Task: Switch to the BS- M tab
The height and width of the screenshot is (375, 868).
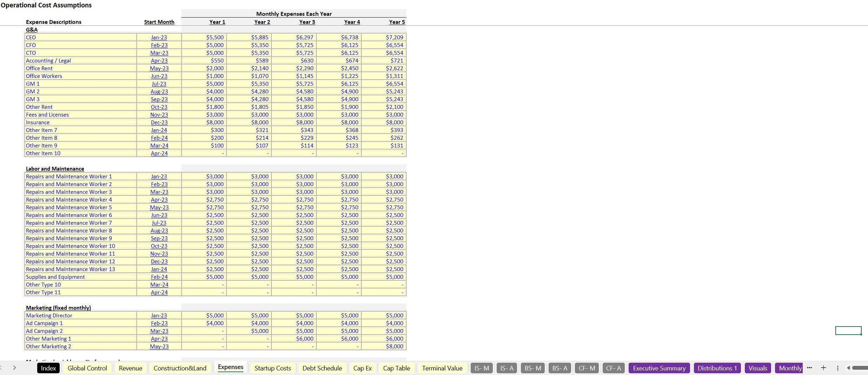Action: 532,368
